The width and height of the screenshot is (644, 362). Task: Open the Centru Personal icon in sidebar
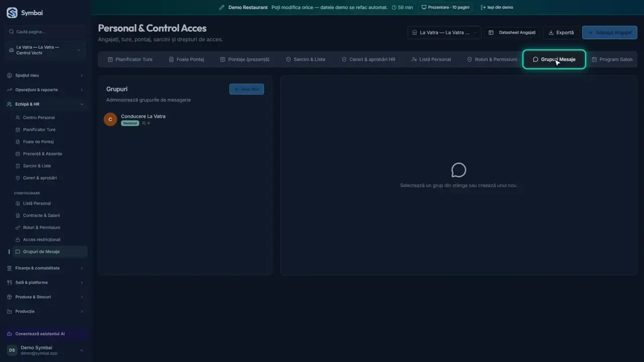[18, 118]
